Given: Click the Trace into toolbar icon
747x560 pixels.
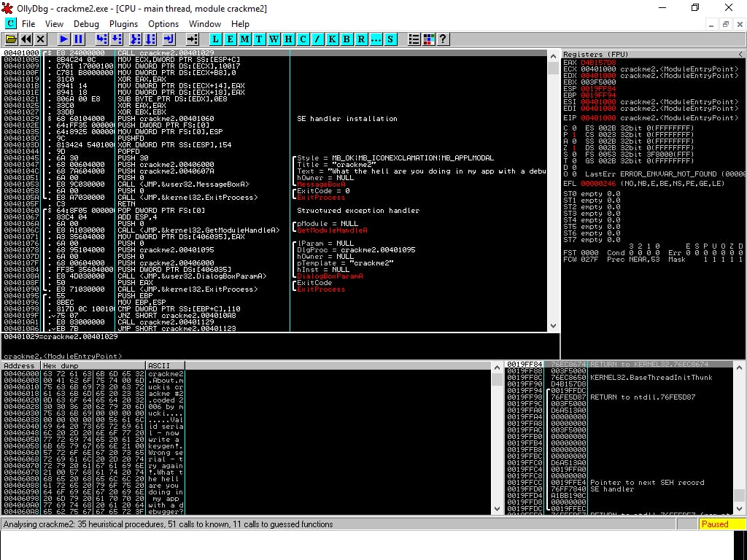Looking at the screenshot, I should tap(135, 39).
